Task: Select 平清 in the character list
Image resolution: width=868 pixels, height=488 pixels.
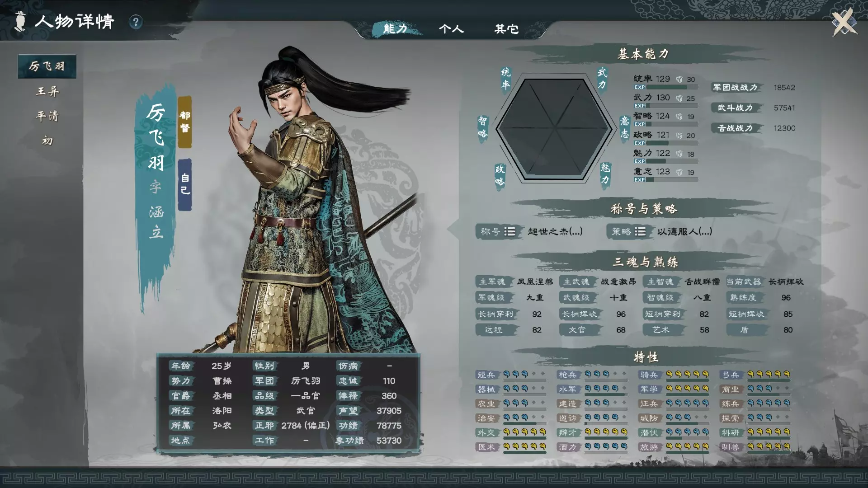Action: pyautogui.click(x=47, y=116)
